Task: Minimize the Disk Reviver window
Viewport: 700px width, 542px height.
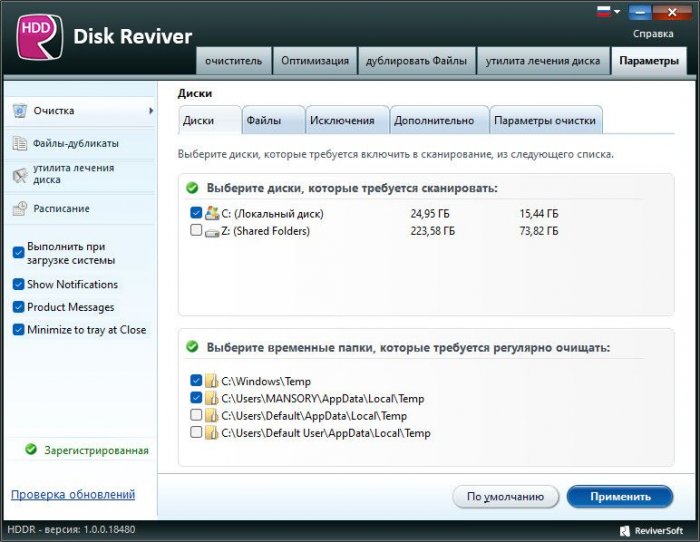Action: point(639,12)
